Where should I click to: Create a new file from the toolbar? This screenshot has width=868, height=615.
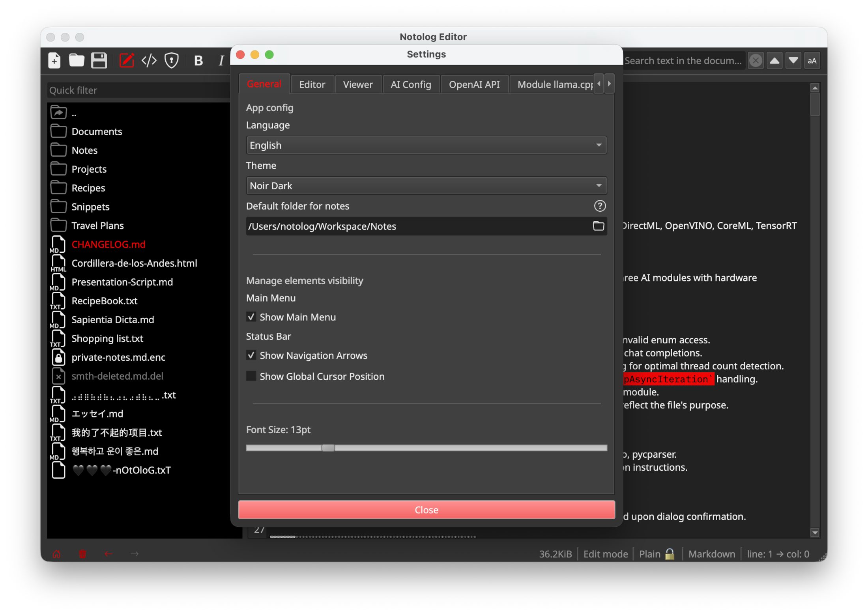click(54, 60)
